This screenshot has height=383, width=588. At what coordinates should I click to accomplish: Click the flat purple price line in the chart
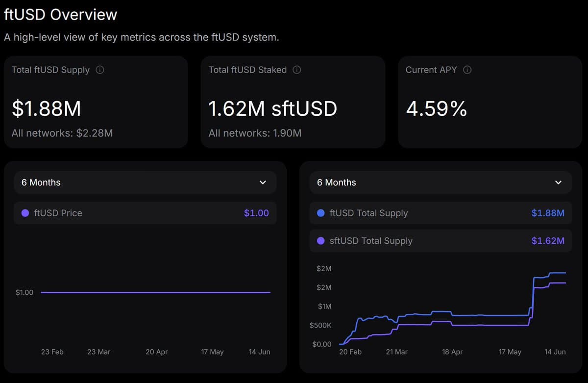pyautogui.click(x=156, y=293)
